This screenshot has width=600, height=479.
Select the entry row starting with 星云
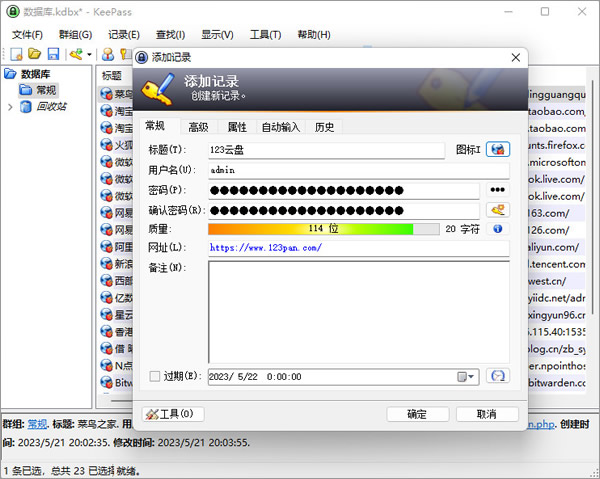click(117, 315)
